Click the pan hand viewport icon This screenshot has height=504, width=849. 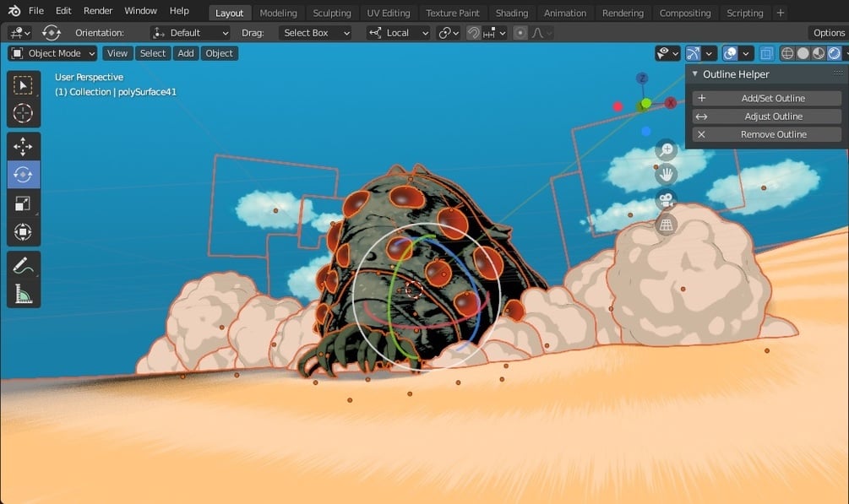667,174
